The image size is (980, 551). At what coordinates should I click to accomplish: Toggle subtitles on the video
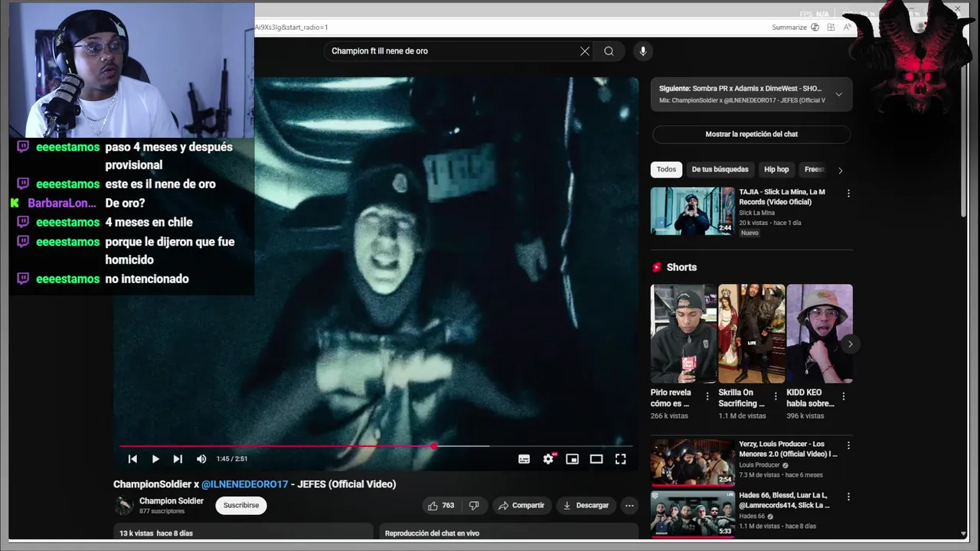click(x=524, y=459)
